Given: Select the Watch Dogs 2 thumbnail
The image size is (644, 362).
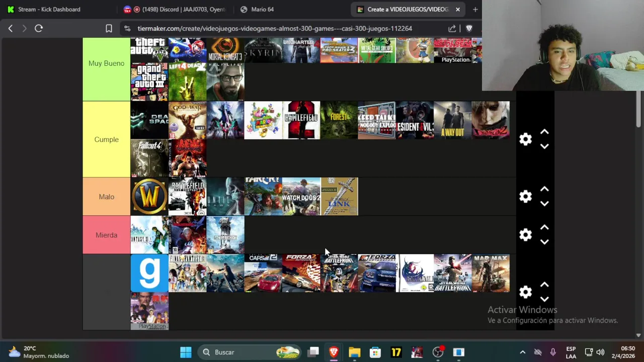Looking at the screenshot, I should tap(301, 197).
